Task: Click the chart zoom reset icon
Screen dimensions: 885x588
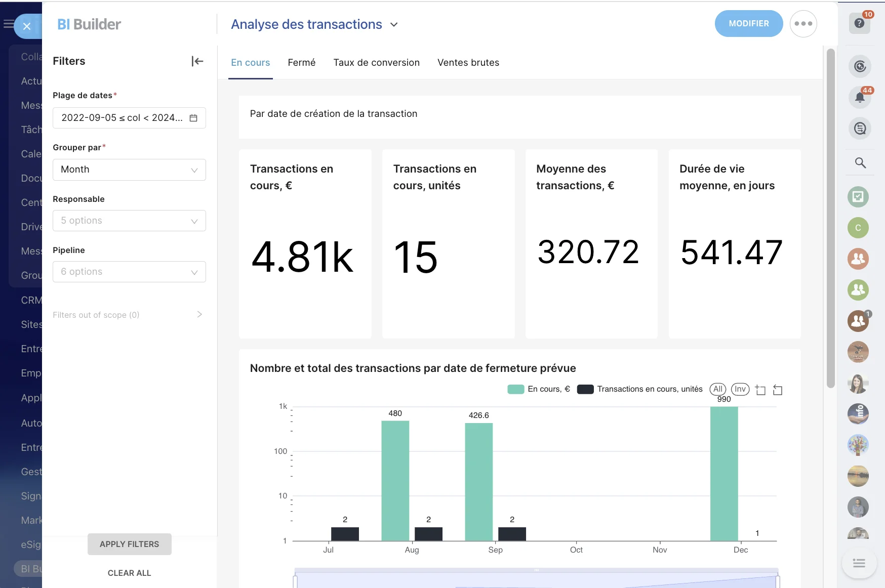Action: [x=778, y=390]
